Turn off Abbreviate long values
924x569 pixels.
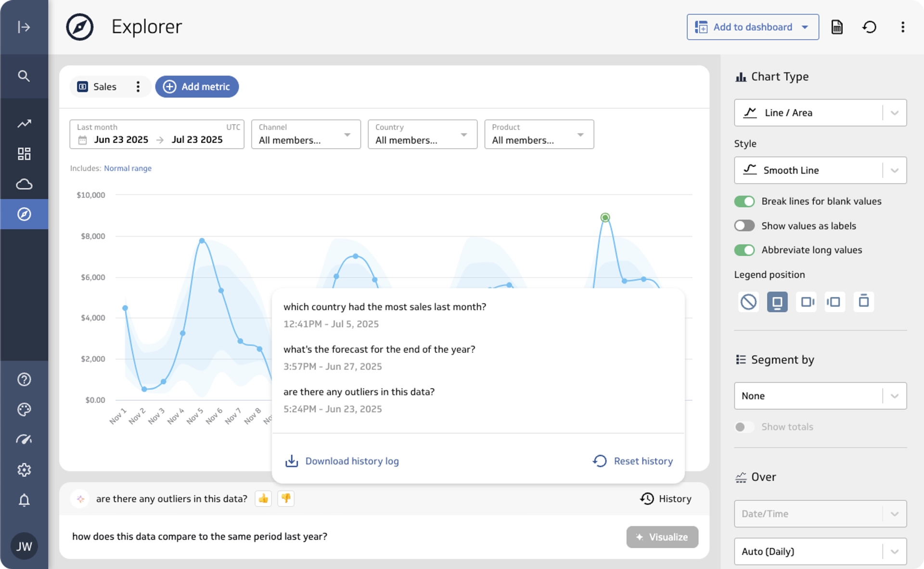[744, 250]
